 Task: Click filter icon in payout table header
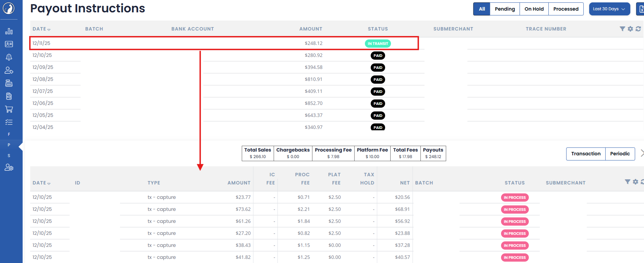622,29
